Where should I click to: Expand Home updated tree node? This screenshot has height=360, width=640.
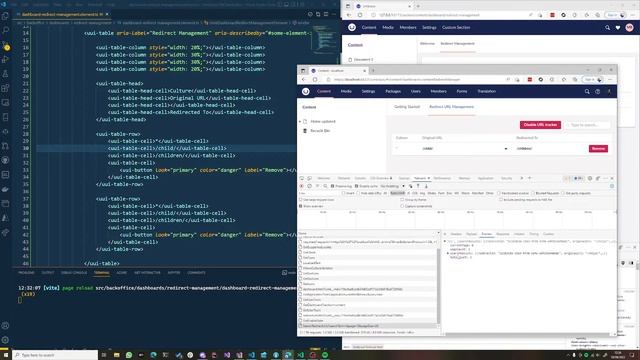300,122
